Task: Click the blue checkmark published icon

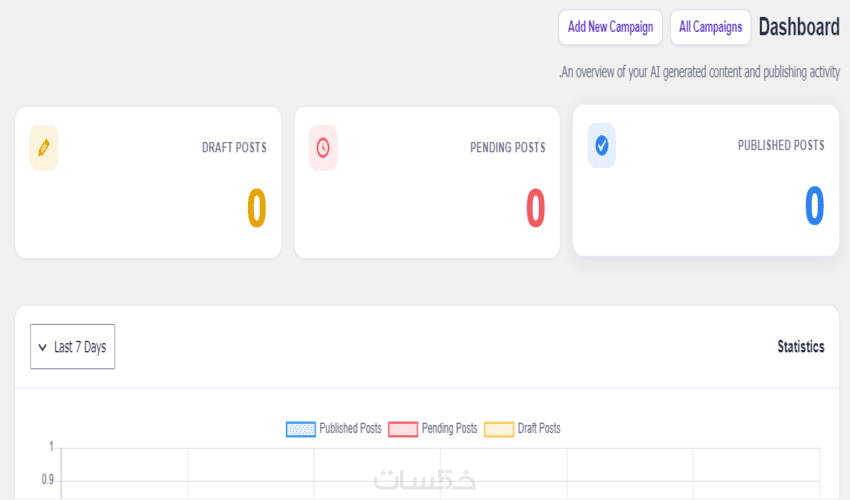Action: pyautogui.click(x=602, y=145)
